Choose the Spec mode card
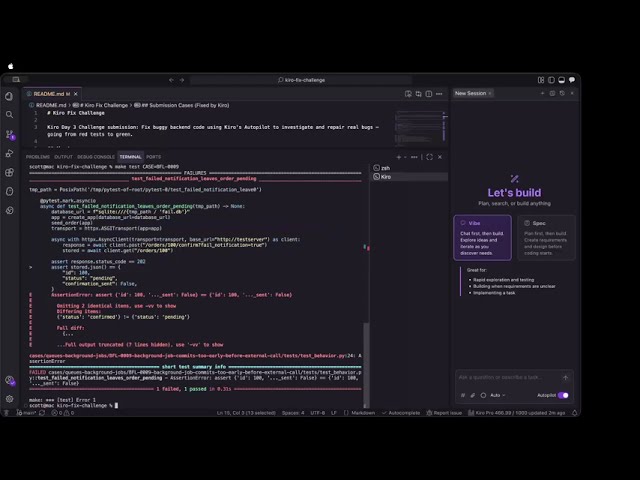This screenshot has width=640, height=480. [x=547, y=238]
